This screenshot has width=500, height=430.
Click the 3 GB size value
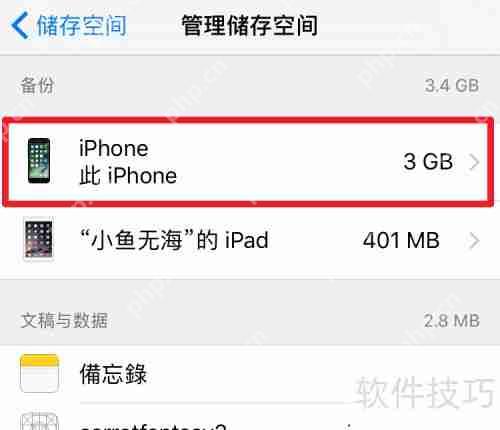428,162
